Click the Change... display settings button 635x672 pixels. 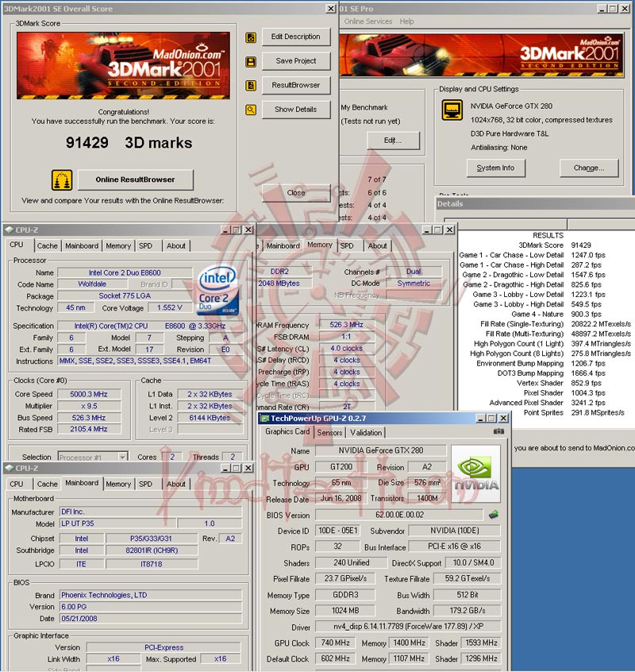[589, 168]
